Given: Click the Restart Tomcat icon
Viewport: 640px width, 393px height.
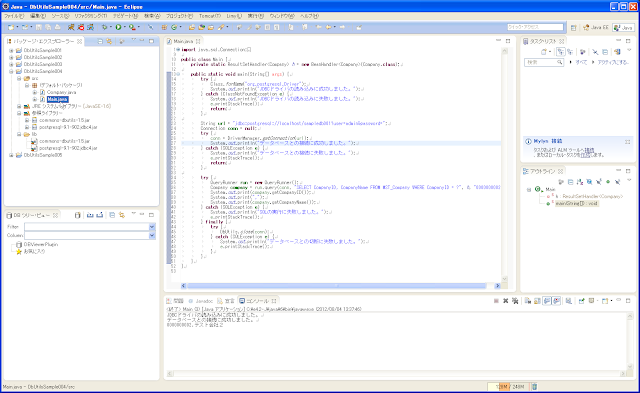Looking at the screenshot, I should (x=90, y=27).
